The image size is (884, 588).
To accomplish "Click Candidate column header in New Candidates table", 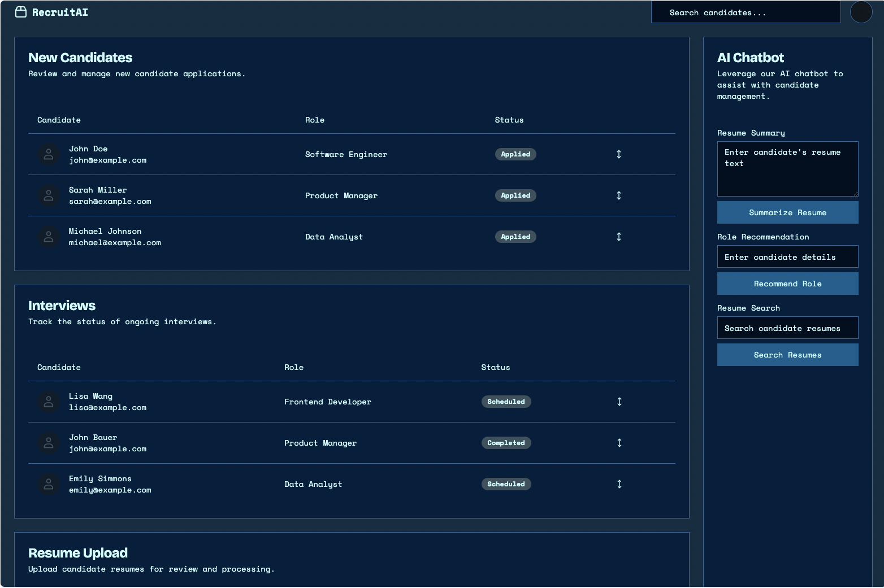I will (x=59, y=120).
